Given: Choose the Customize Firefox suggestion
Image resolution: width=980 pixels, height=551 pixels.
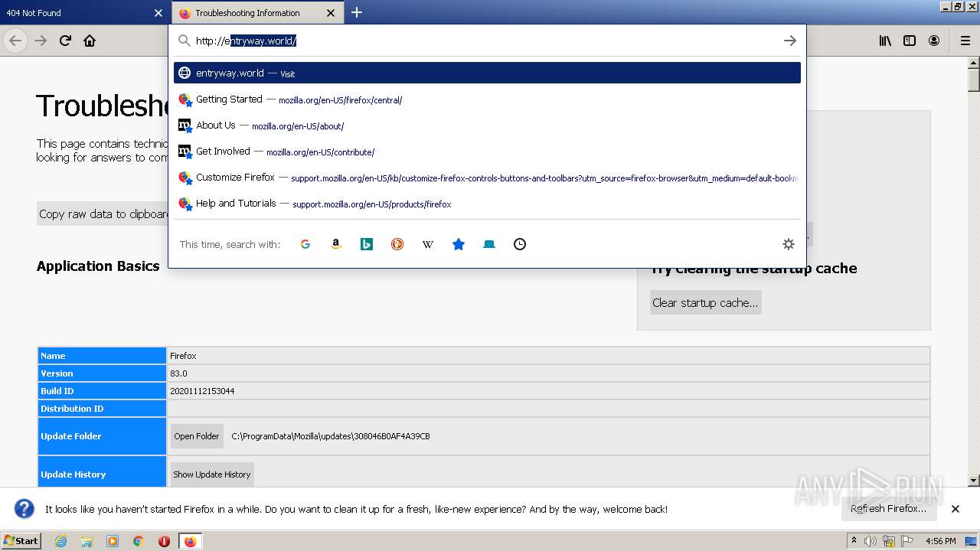Looking at the screenshot, I should pos(487,177).
